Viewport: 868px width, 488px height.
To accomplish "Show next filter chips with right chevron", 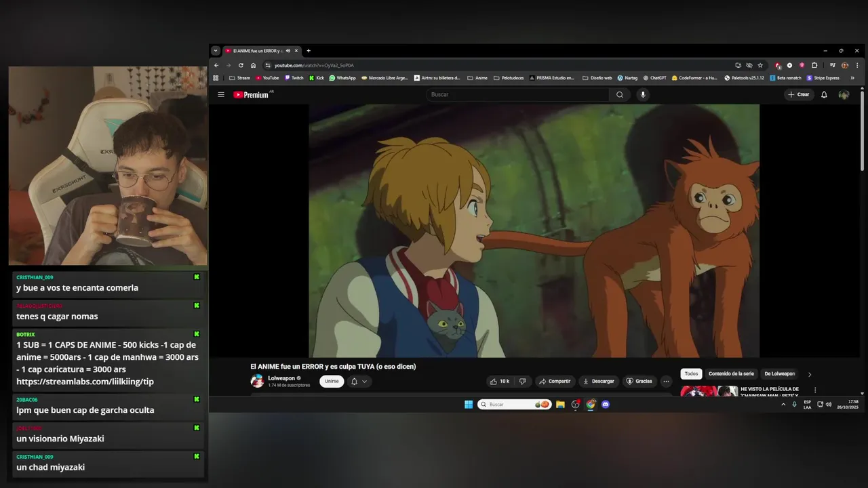I will (x=809, y=374).
